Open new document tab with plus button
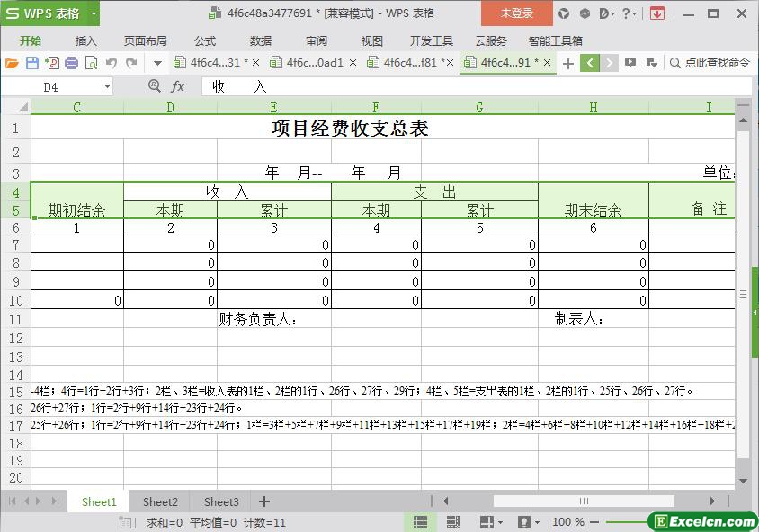The width and height of the screenshot is (759, 532). coord(567,63)
